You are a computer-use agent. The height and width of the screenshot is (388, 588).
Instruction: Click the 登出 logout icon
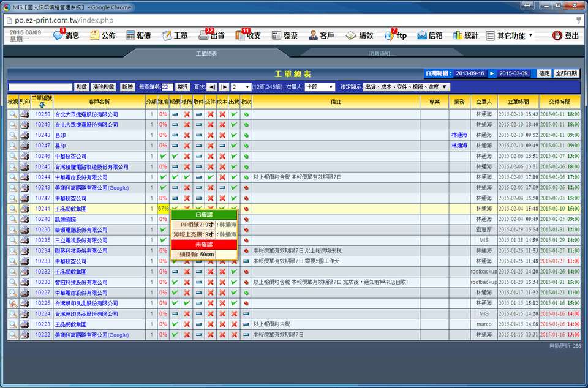click(x=557, y=35)
